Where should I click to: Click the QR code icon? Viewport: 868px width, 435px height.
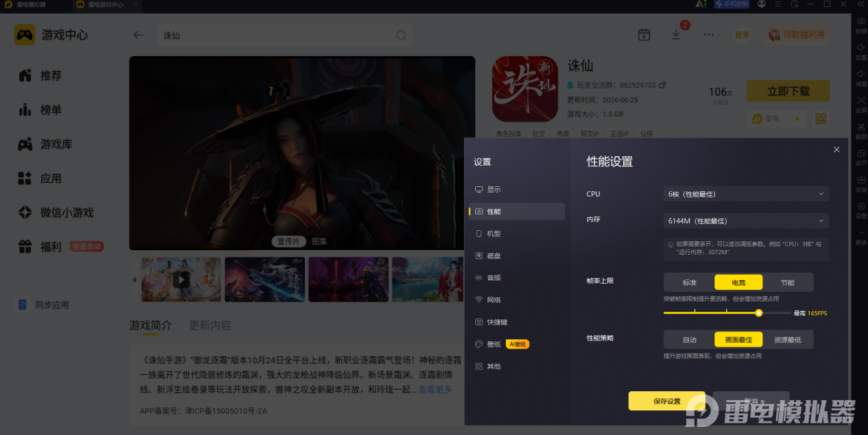[821, 119]
